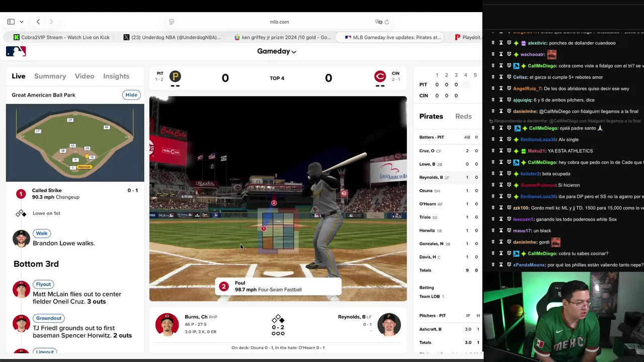
Task: Open the sidebar options chevron in Safari
Action: (x=21, y=22)
